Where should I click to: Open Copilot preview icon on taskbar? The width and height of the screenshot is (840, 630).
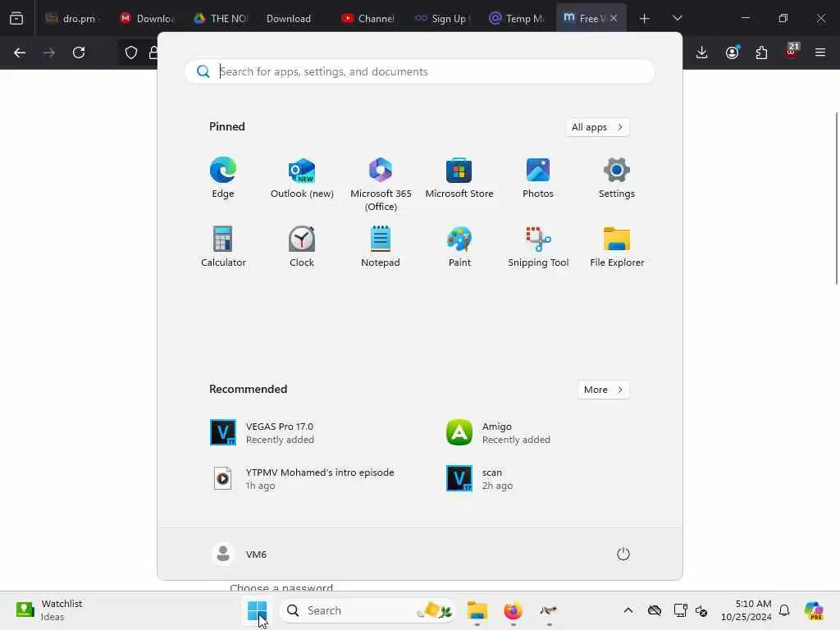point(814,610)
